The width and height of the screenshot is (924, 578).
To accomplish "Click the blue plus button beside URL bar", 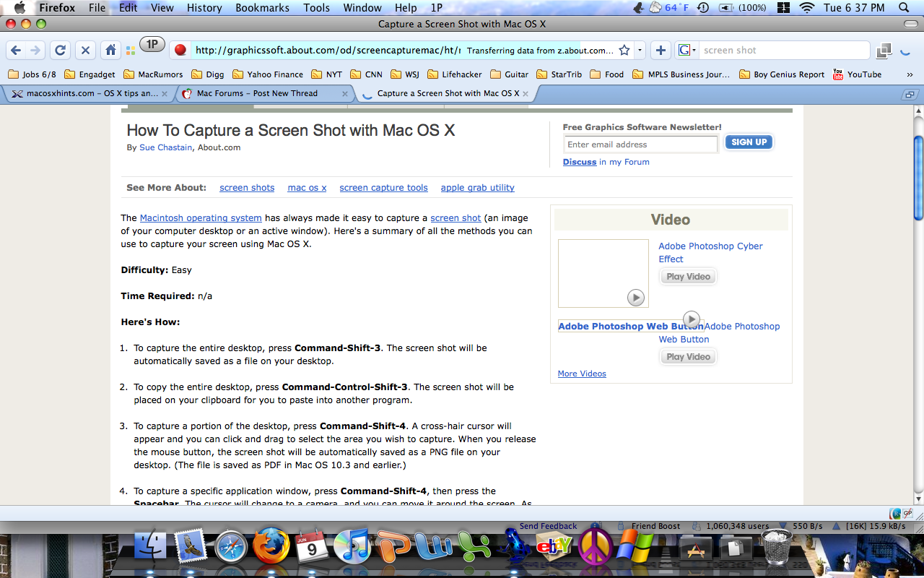I will (x=660, y=51).
